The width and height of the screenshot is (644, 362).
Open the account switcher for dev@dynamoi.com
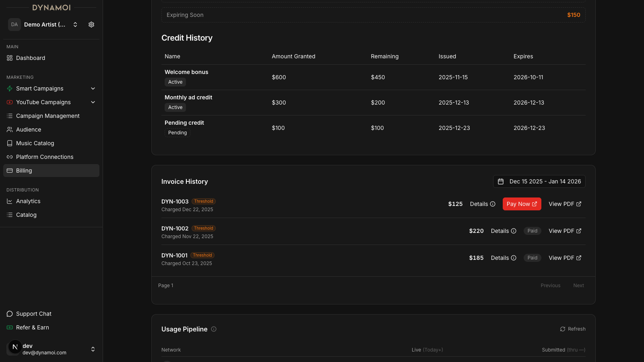(x=93, y=349)
